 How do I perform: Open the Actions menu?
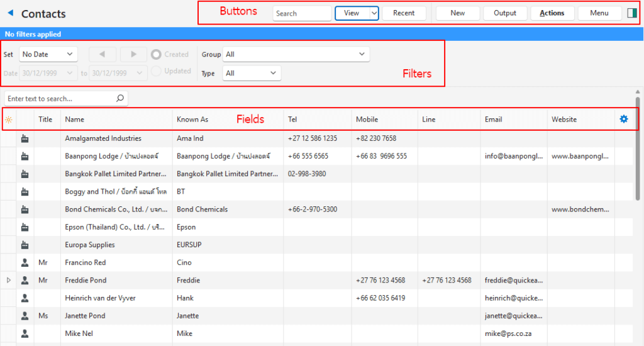552,13
